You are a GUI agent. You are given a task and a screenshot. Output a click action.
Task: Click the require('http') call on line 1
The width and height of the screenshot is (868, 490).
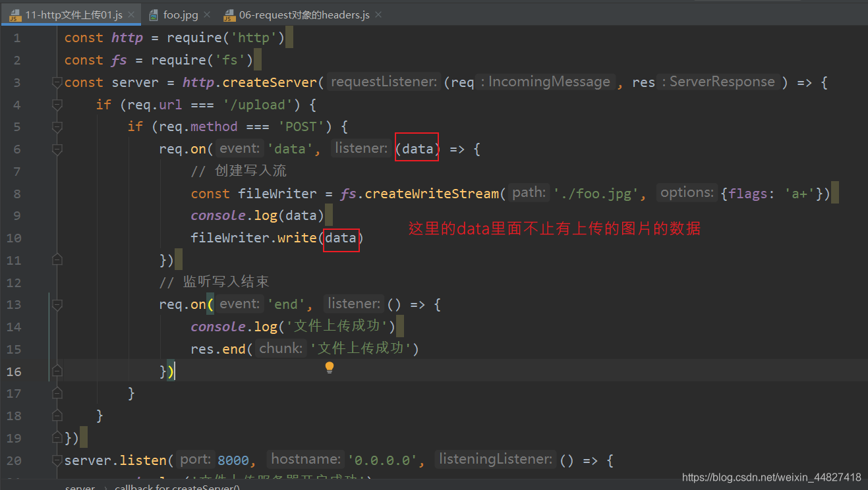(x=226, y=38)
